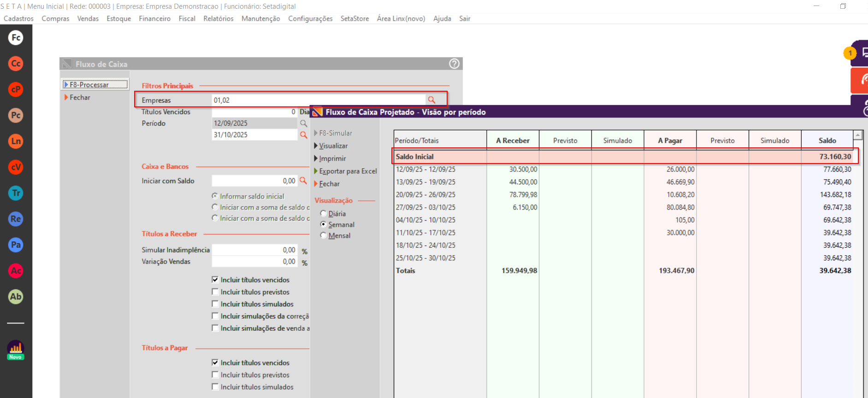The height and width of the screenshot is (398, 868).
Task: Launch the cP sidebar shortcut
Action: pyautogui.click(x=16, y=89)
